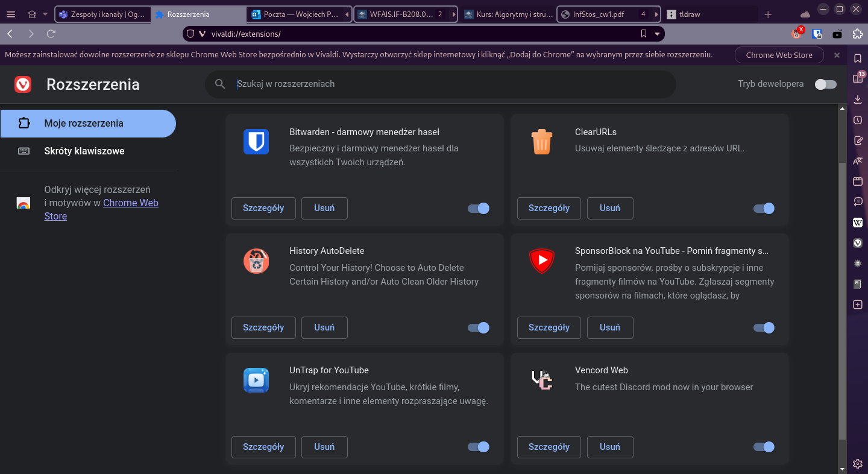Open Szczegóły for SponsorBlock
Screen dimensions: 868x474
(549, 327)
